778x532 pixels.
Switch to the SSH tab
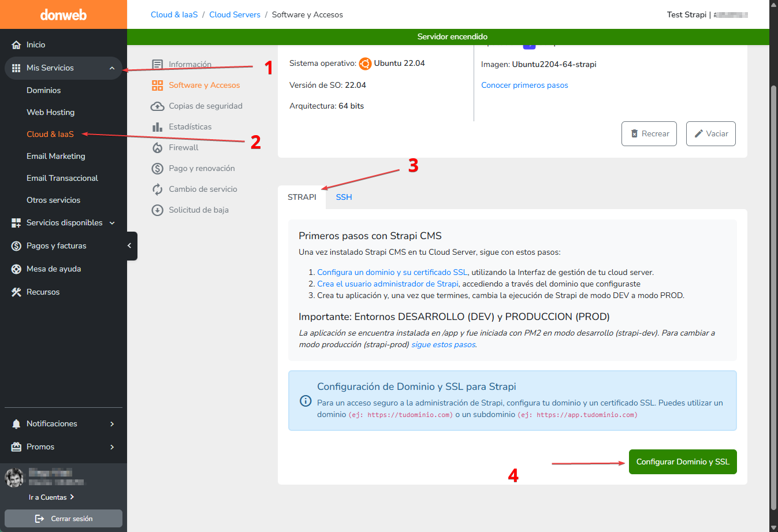pyautogui.click(x=344, y=197)
